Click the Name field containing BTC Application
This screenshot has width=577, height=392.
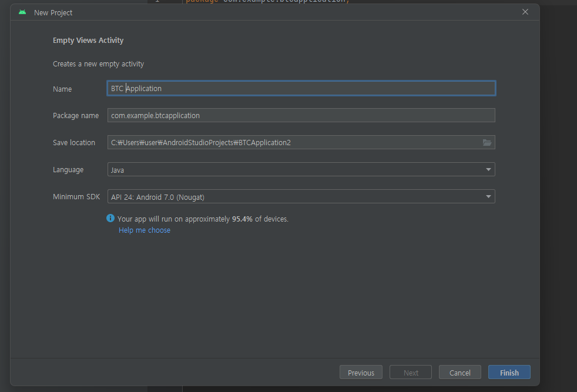tap(301, 88)
